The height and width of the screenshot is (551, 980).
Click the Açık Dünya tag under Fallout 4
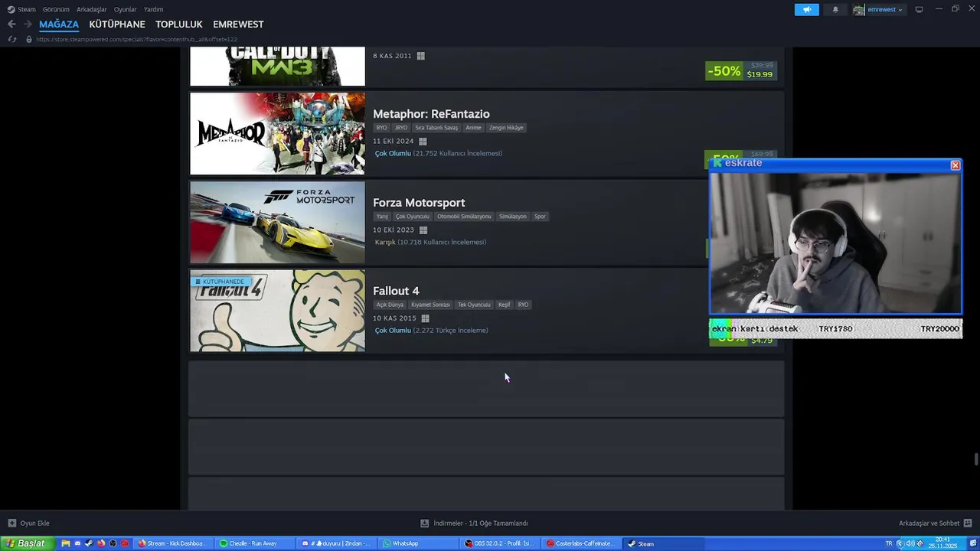pos(390,305)
